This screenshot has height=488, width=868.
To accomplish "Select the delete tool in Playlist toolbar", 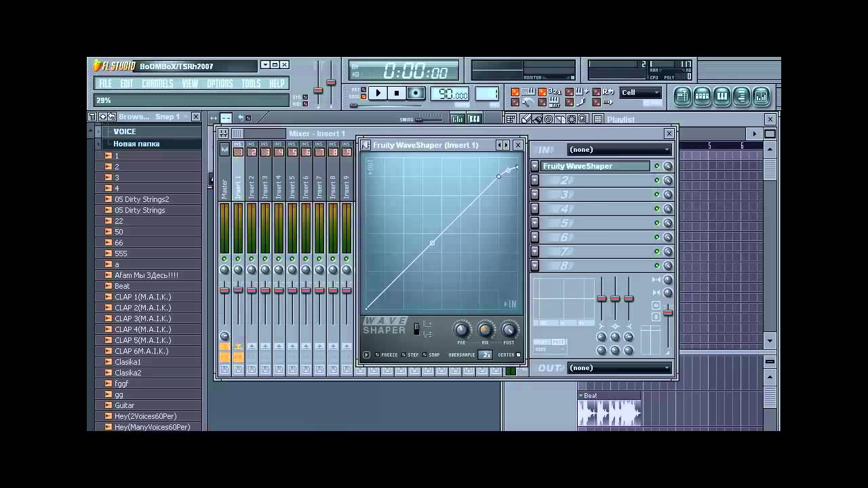I will click(x=549, y=119).
